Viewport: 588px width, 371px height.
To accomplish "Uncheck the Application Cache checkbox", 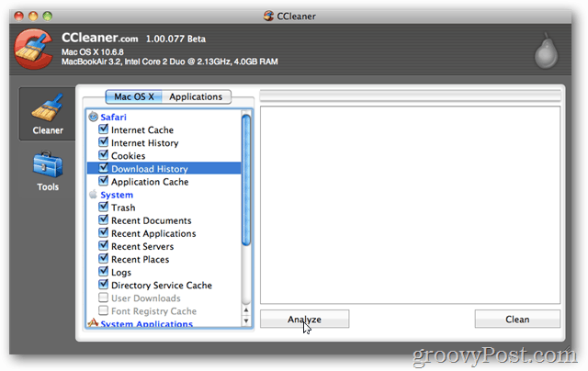I will 103,181.
